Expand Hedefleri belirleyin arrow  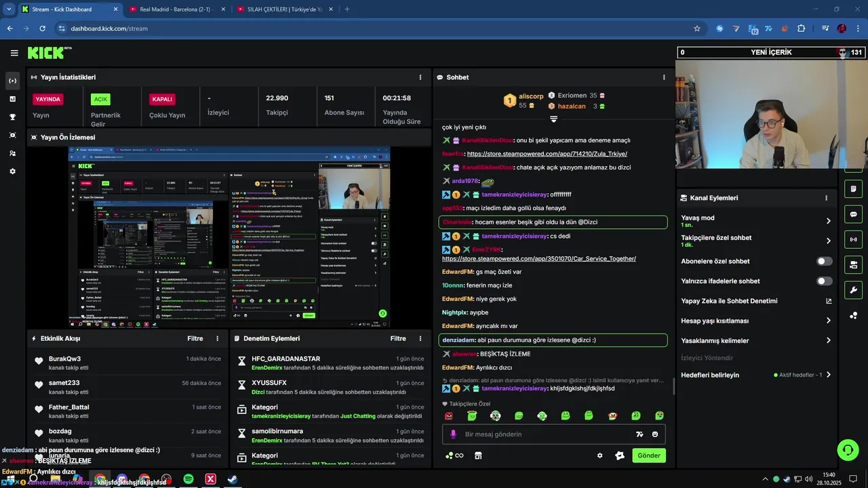click(x=828, y=375)
